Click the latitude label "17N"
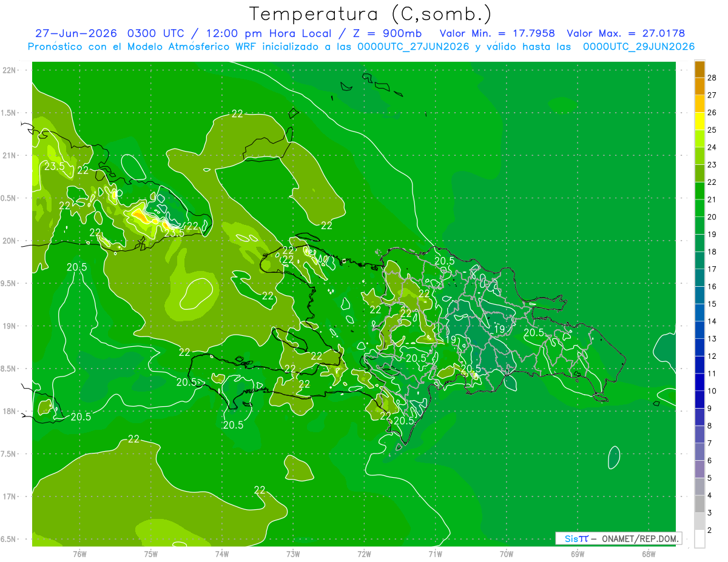 pyautogui.click(x=10, y=497)
